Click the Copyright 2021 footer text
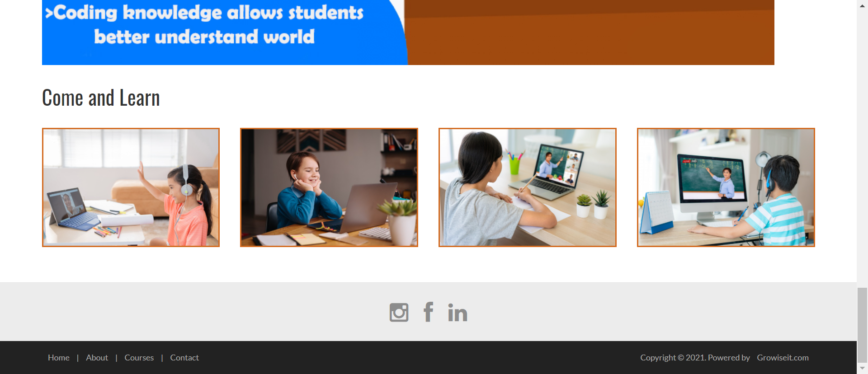The height and width of the screenshot is (374, 868). [x=695, y=358]
